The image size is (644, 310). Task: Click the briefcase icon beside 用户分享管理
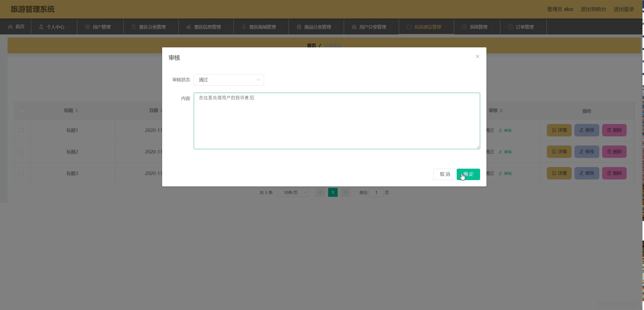tap(354, 27)
